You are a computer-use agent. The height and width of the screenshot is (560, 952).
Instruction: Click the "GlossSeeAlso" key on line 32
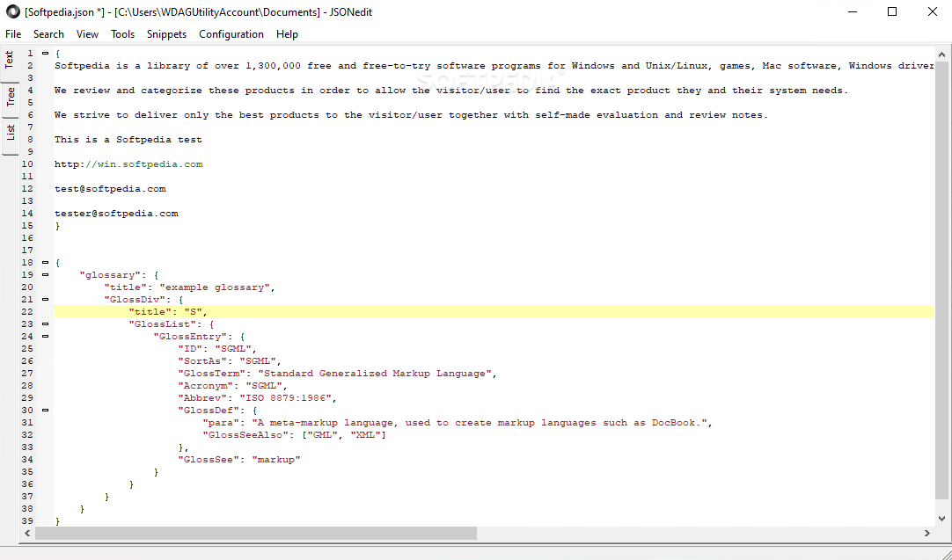point(245,435)
